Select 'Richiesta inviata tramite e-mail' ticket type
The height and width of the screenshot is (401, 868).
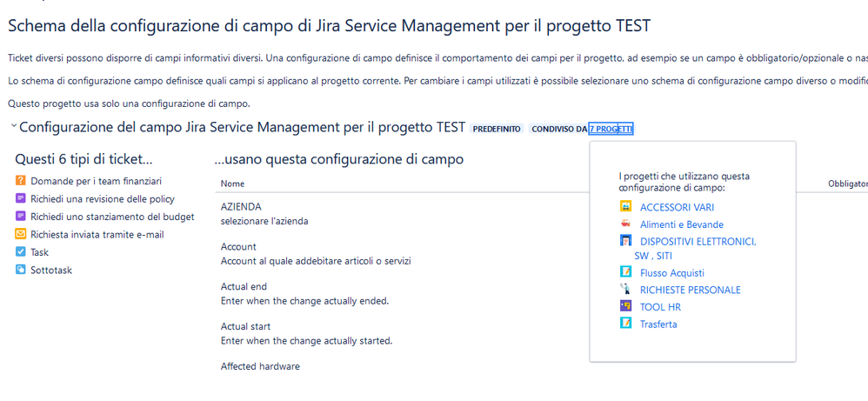[97, 234]
